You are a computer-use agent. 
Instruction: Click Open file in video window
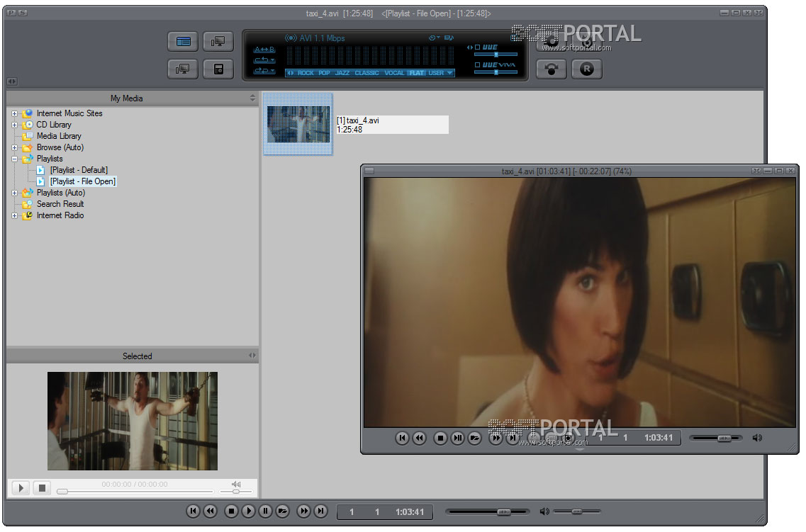[x=474, y=438]
